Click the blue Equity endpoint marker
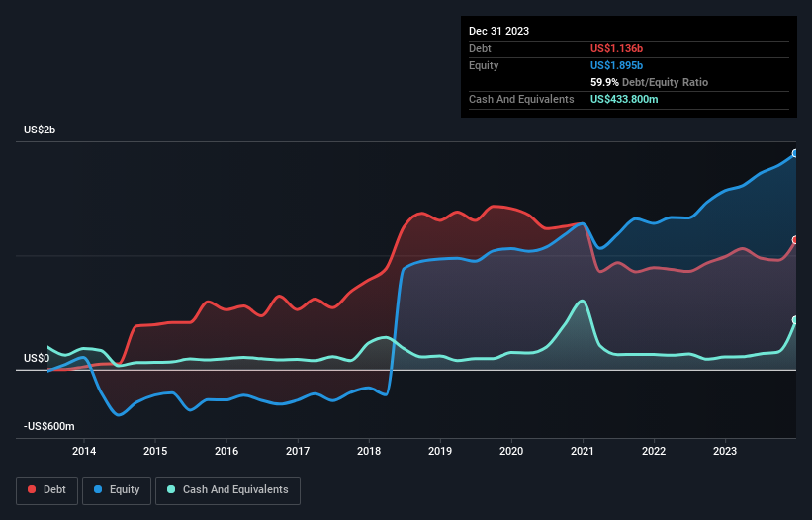Image resolution: width=812 pixels, height=520 pixels. pos(795,153)
